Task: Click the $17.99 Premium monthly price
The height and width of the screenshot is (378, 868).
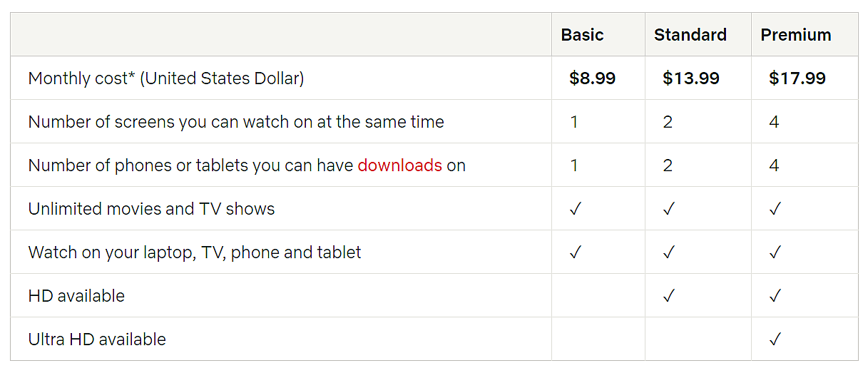Action: point(797,78)
